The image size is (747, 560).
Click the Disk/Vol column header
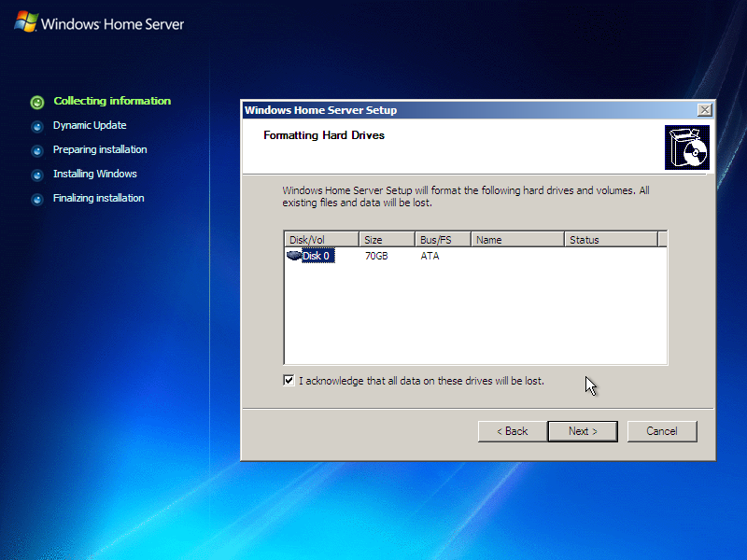(x=320, y=239)
